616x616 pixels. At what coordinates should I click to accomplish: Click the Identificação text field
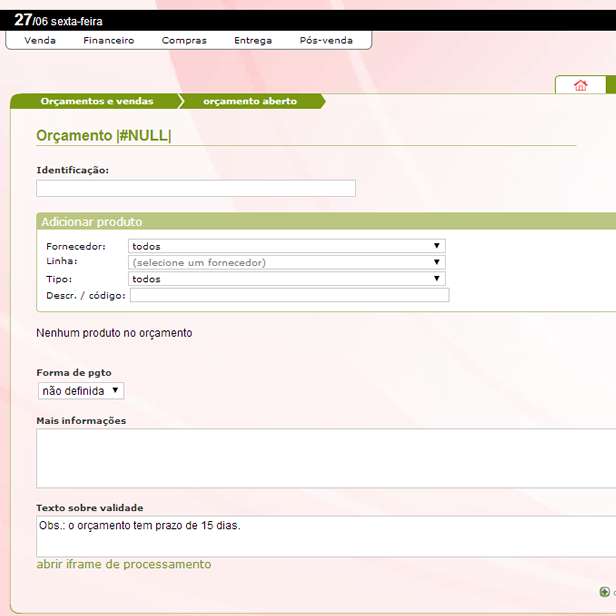(196, 188)
